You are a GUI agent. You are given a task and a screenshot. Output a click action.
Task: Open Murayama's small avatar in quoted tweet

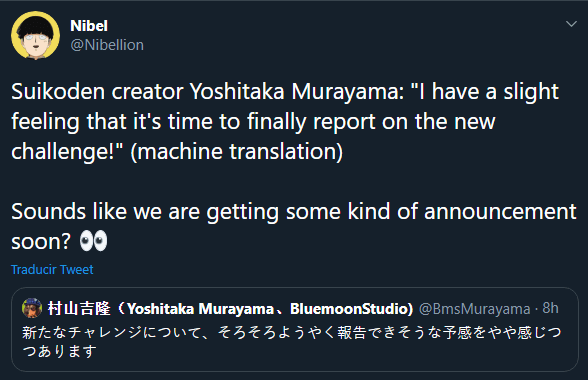pyautogui.click(x=32, y=308)
